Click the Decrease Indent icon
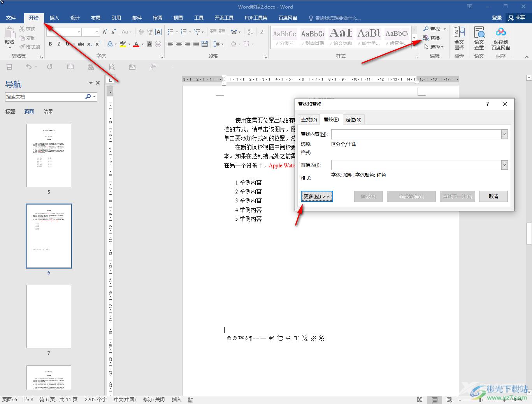This screenshot has height=404, width=532. coord(213,32)
